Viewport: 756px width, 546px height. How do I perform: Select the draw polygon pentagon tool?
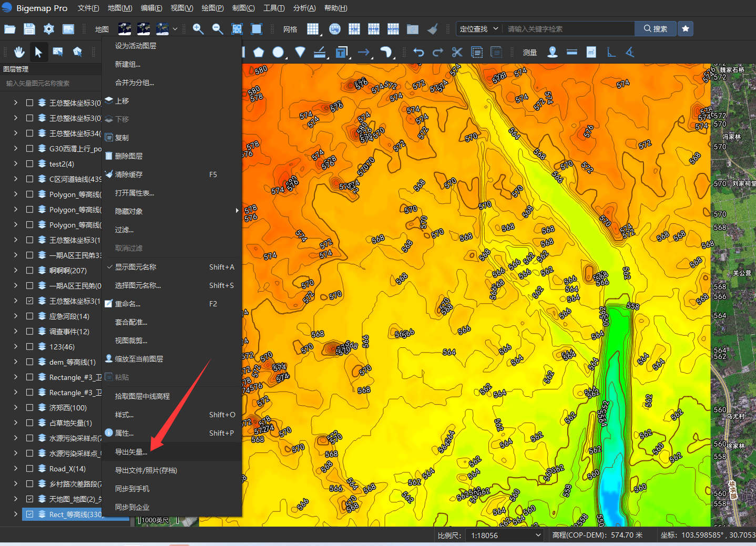258,52
